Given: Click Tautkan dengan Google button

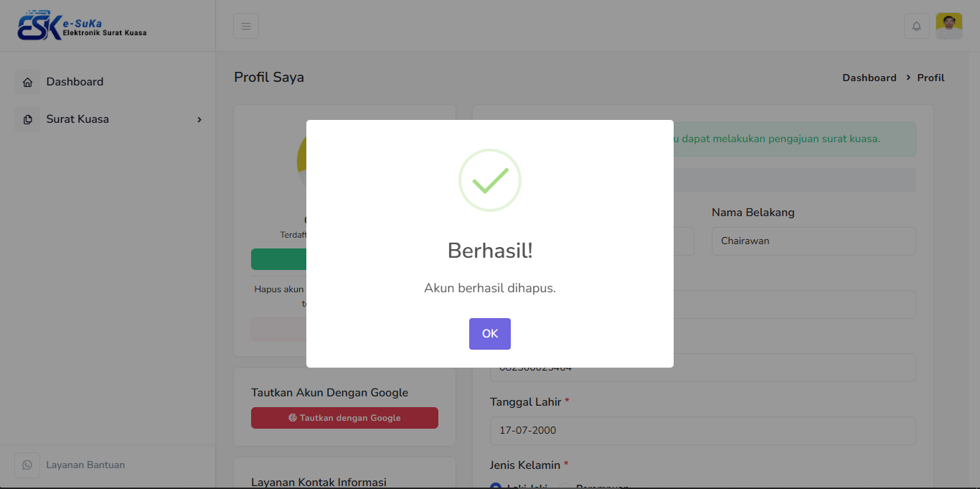Looking at the screenshot, I should pos(344,418).
